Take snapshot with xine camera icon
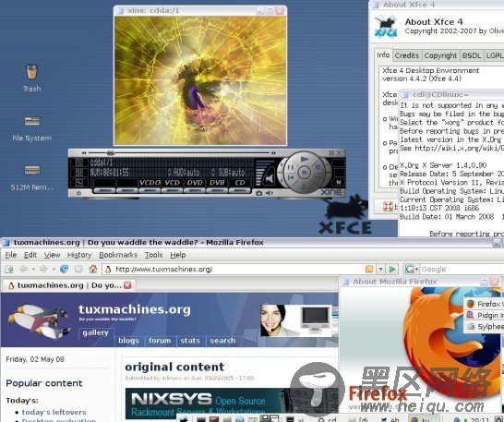 coord(259,193)
